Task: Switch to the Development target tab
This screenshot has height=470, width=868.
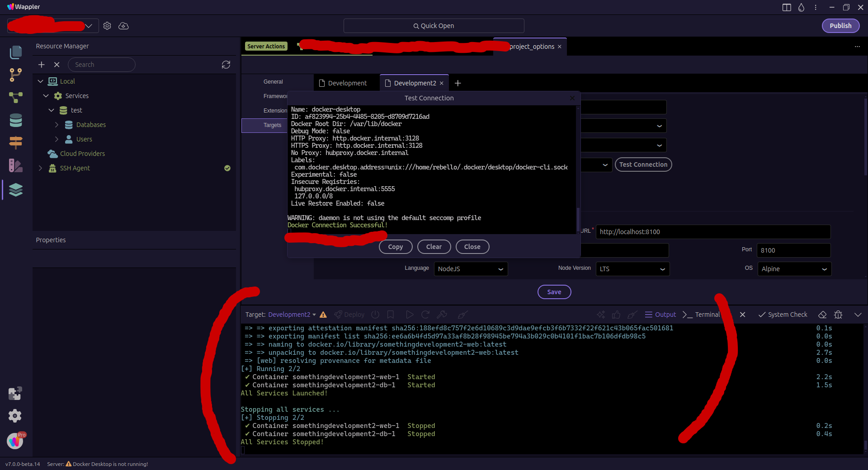Action: point(343,83)
